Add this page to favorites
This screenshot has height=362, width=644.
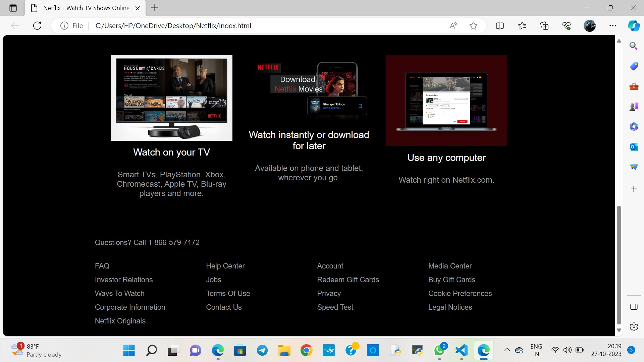pos(473,25)
